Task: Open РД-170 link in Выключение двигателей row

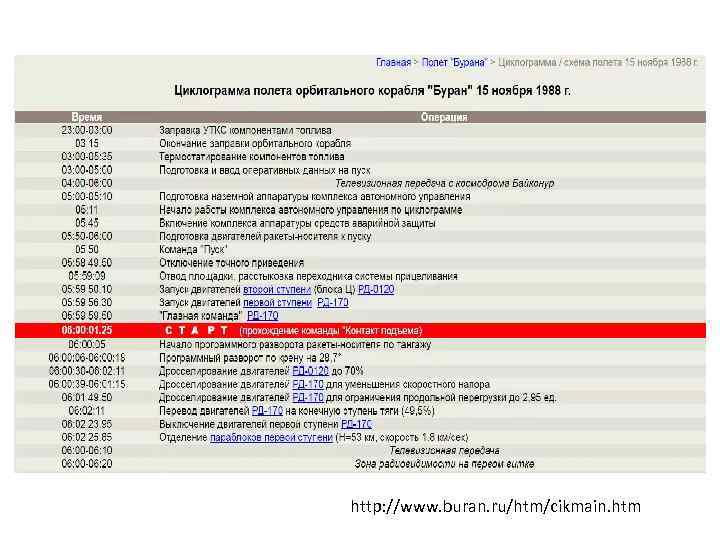Action: pyautogui.click(x=356, y=424)
